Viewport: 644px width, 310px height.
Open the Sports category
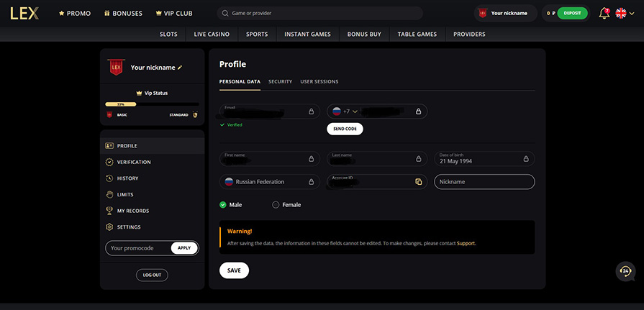[257, 35]
